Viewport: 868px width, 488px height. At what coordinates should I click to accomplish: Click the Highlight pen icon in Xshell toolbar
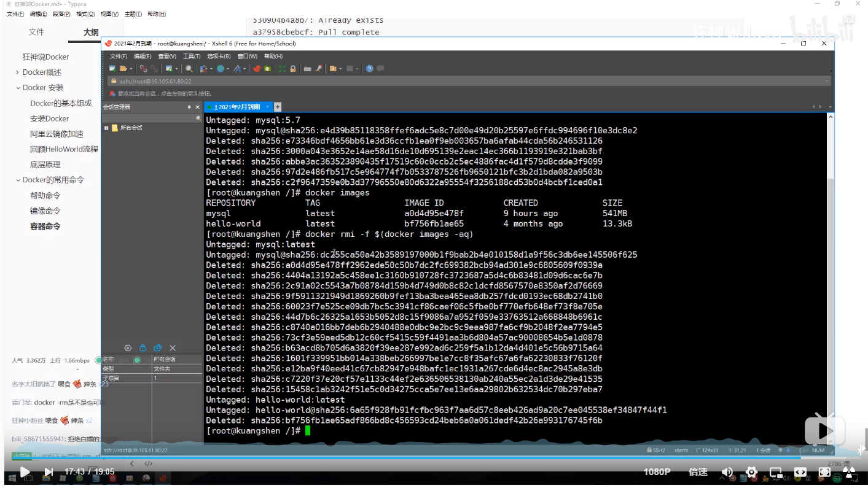(318, 69)
